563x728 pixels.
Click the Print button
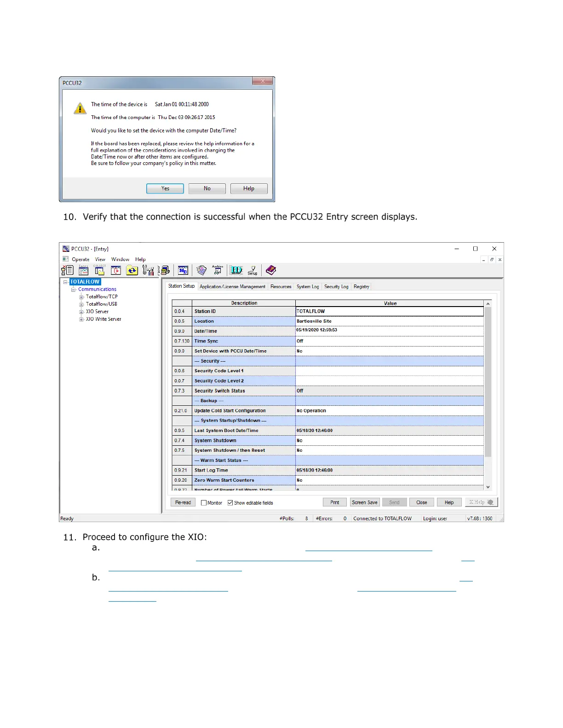(335, 502)
